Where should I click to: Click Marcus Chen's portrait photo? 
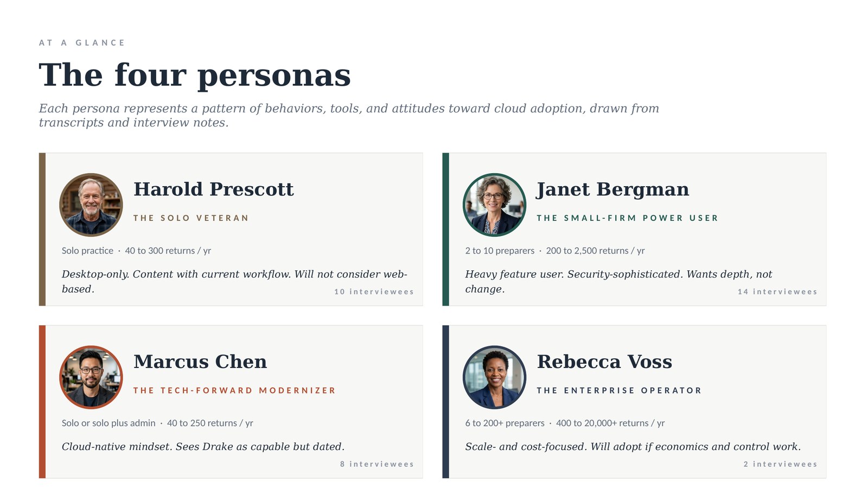(91, 377)
